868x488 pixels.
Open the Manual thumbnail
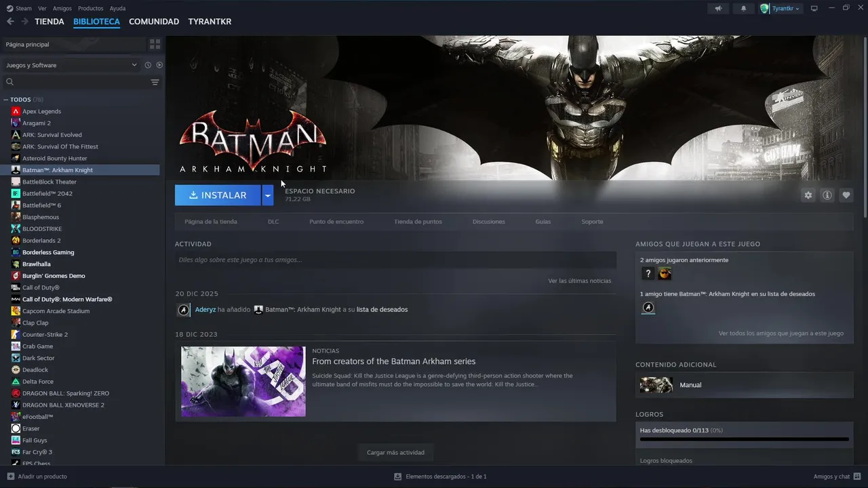click(656, 385)
